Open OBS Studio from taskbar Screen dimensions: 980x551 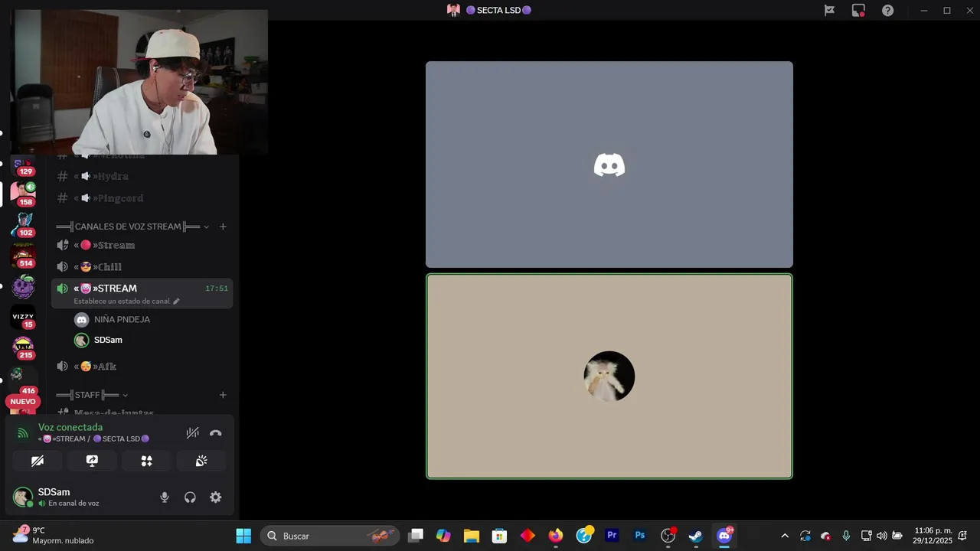[668, 536]
